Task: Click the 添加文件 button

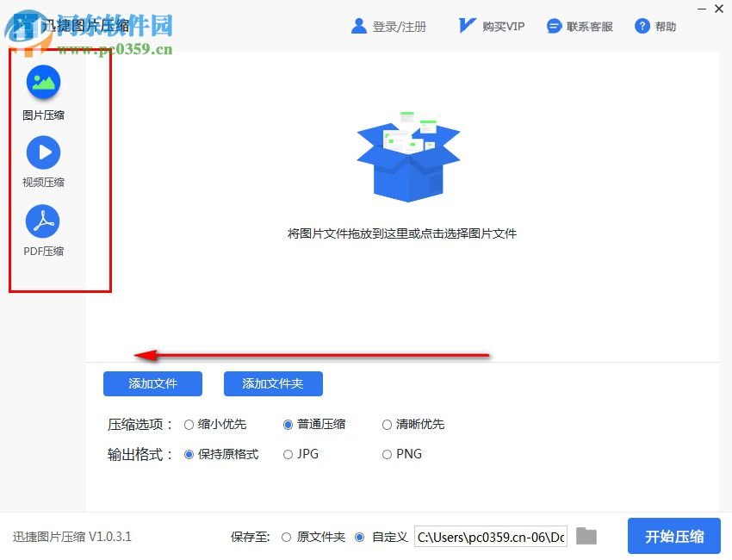Action: 152,383
